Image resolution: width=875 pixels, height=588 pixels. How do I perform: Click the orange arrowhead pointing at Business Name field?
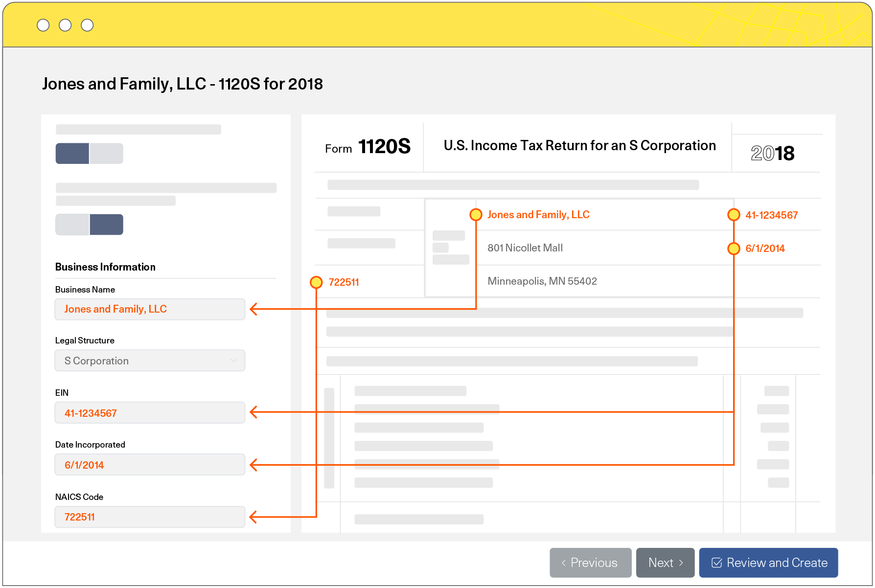click(x=253, y=309)
